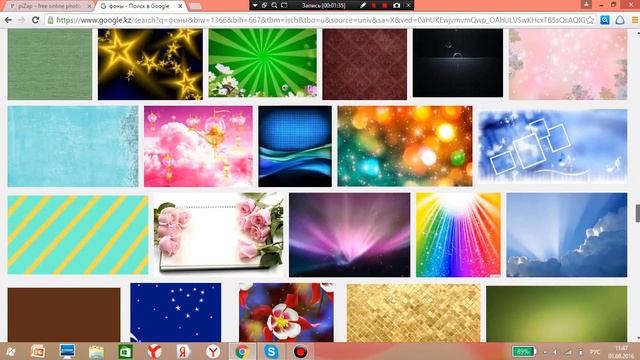Open the green sunburst with flowers thumbnail
Viewport: 640px width, 360px height.
click(262, 63)
